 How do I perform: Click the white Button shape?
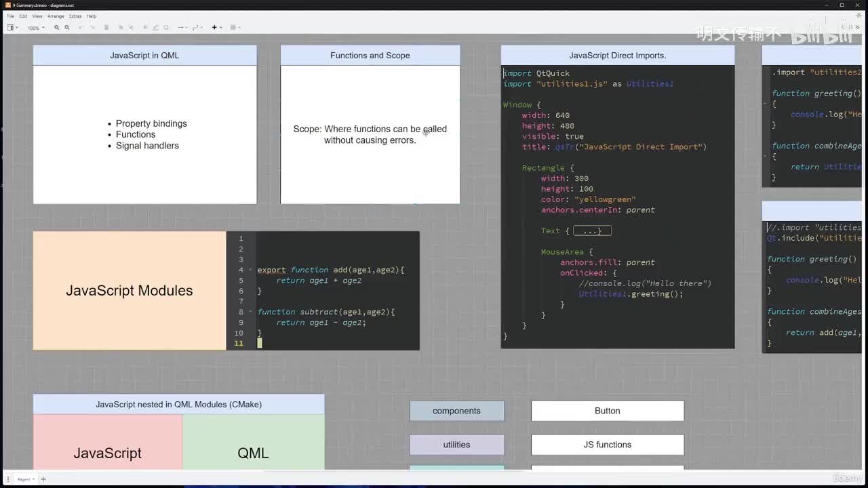[607, 411]
